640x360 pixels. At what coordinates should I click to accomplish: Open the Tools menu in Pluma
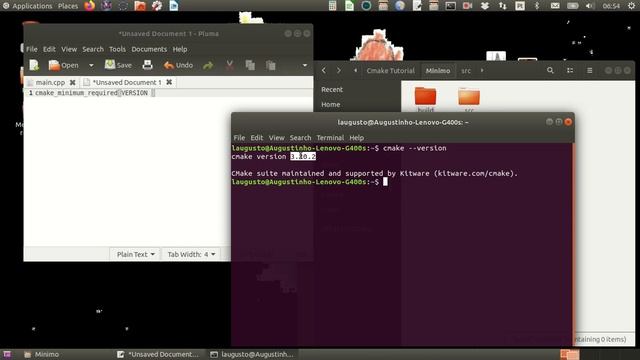(117, 49)
